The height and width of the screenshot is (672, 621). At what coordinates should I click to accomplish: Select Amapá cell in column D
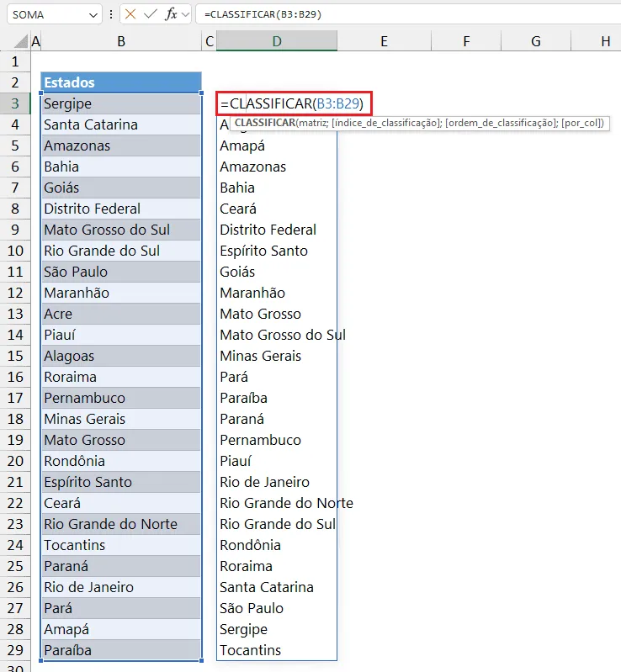tap(277, 146)
